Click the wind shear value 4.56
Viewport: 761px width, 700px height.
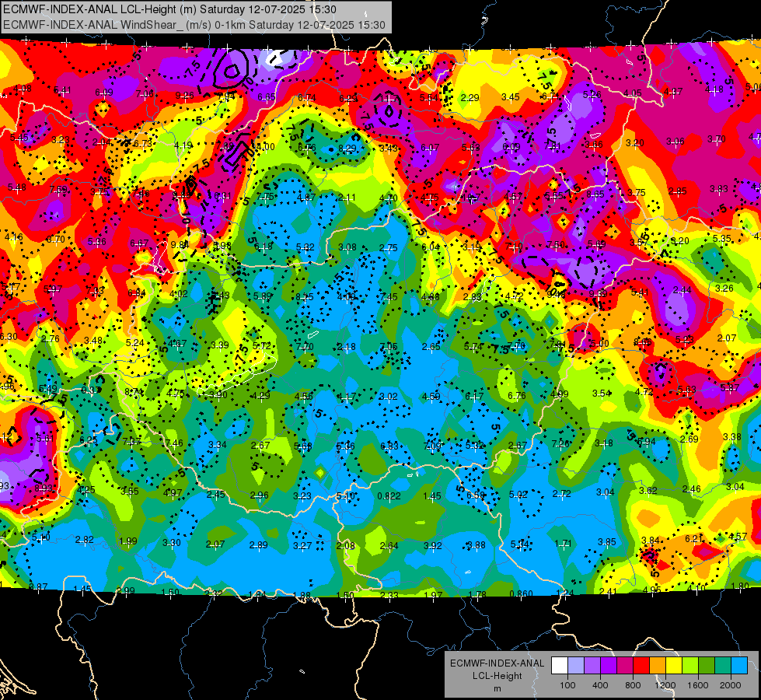[x=303, y=396]
